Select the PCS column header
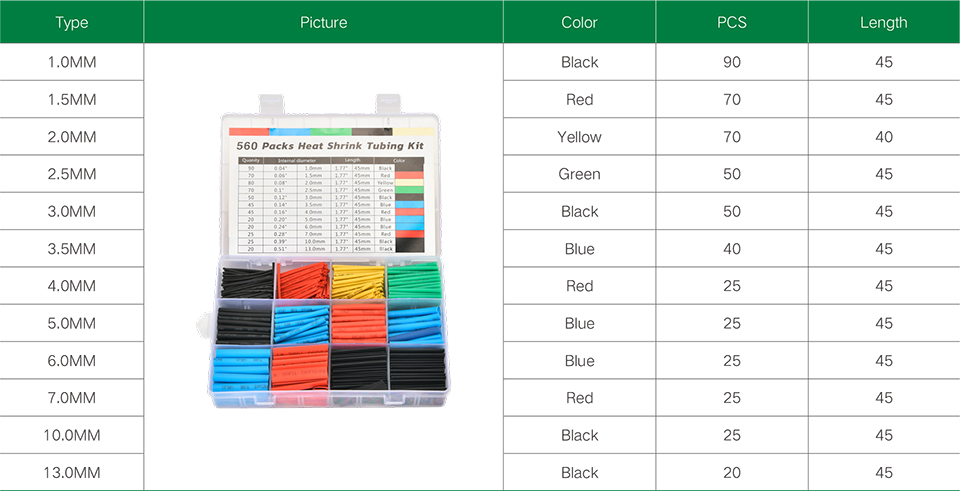Image resolution: width=960 pixels, height=491 pixels. [x=731, y=22]
